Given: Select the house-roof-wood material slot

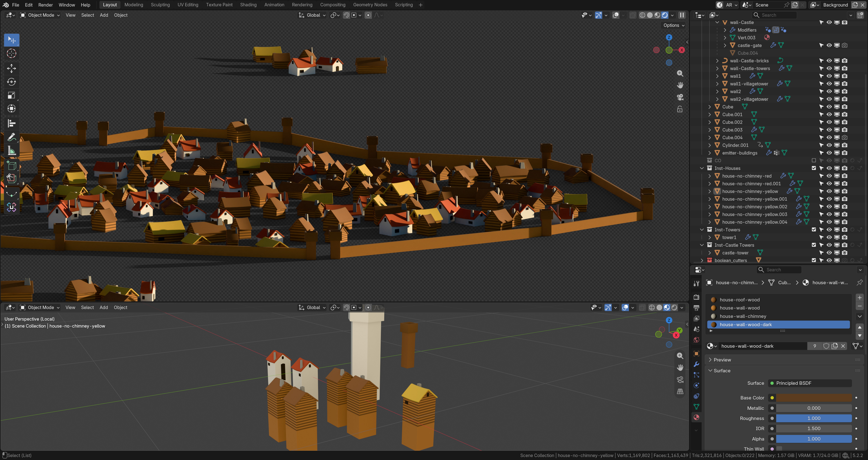Looking at the screenshot, I should point(778,300).
